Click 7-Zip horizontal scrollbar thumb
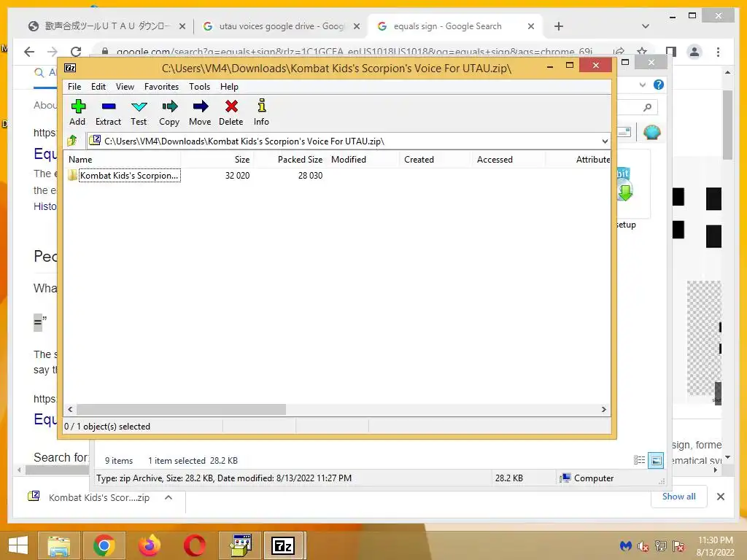Screen dimensions: 747x560 (x=181, y=410)
